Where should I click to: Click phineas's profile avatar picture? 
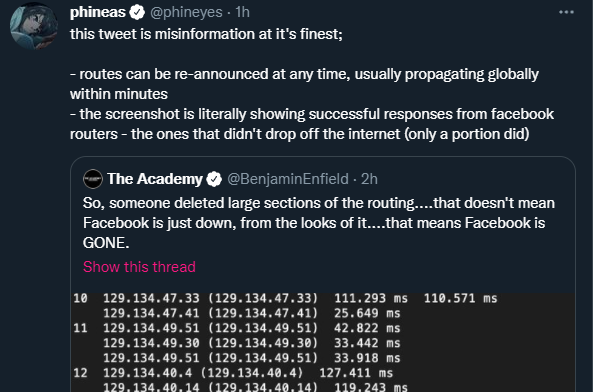coord(34,26)
